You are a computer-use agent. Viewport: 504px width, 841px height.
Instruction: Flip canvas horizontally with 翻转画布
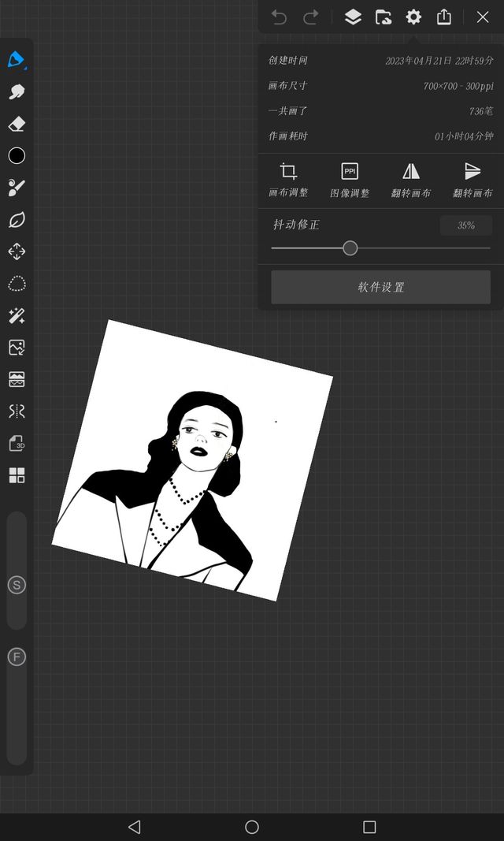pyautogui.click(x=411, y=180)
